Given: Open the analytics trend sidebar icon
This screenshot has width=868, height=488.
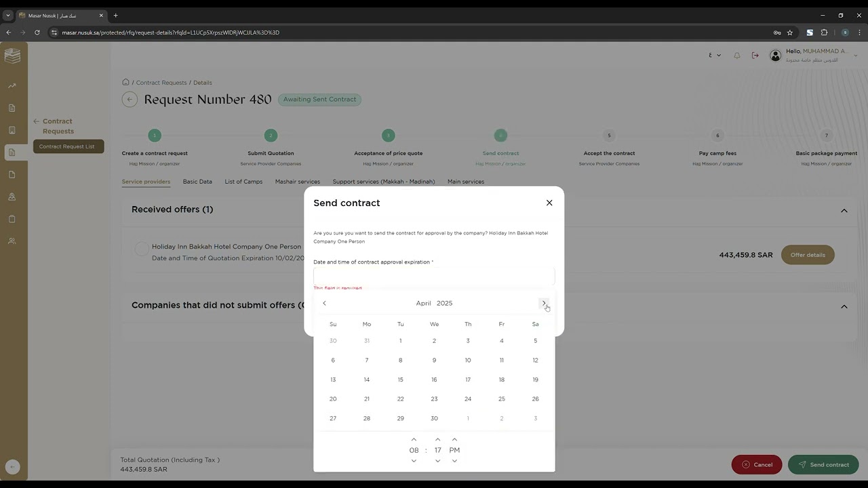Looking at the screenshot, I should coord(12,86).
